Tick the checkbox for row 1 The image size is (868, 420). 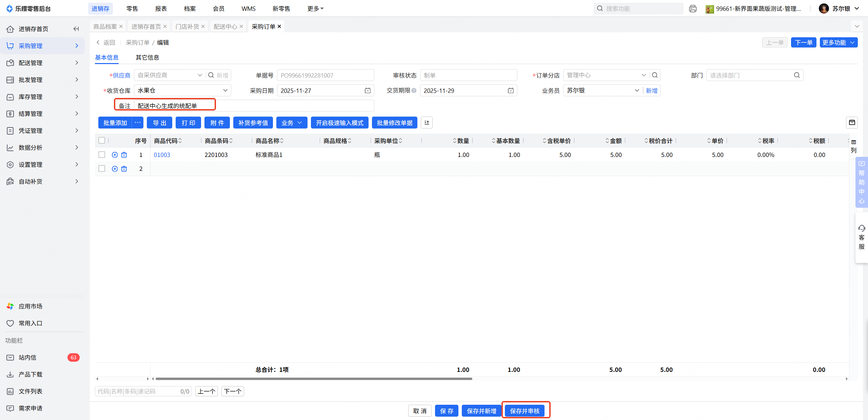click(102, 155)
